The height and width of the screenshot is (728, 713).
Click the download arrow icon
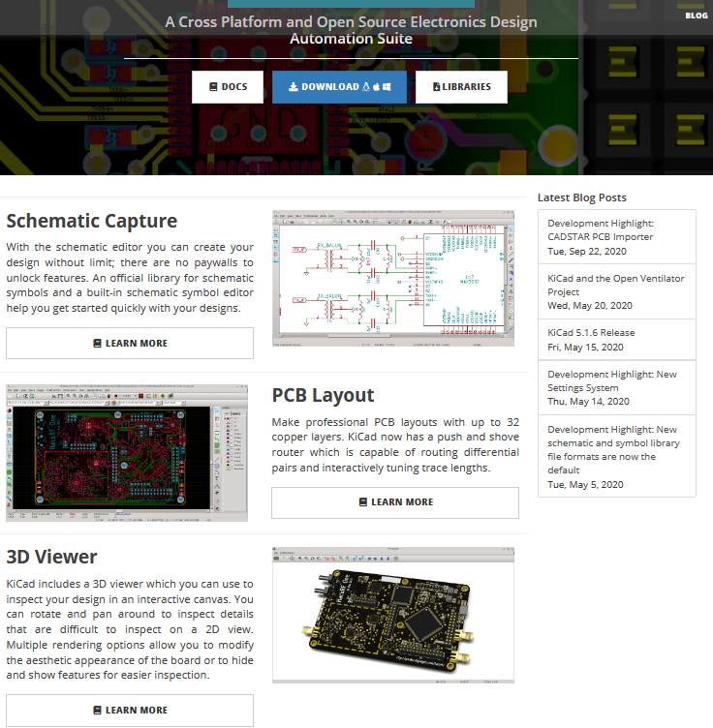[x=294, y=87]
